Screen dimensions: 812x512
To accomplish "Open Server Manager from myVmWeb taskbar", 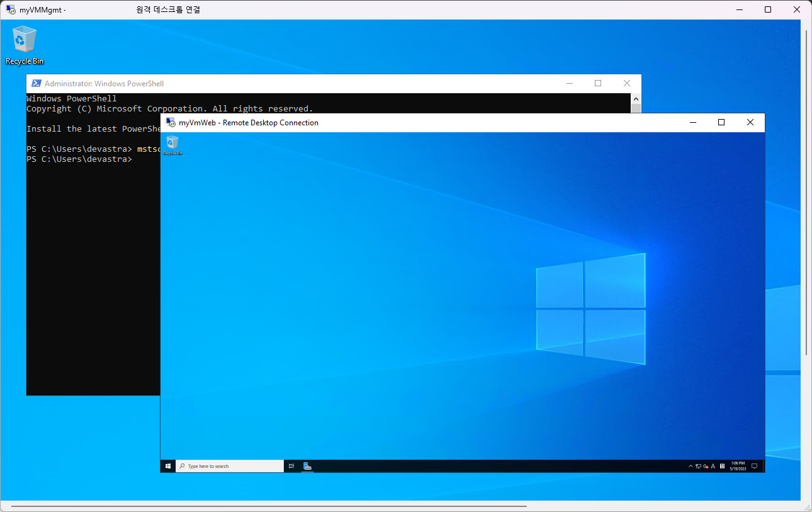I will coord(307,466).
